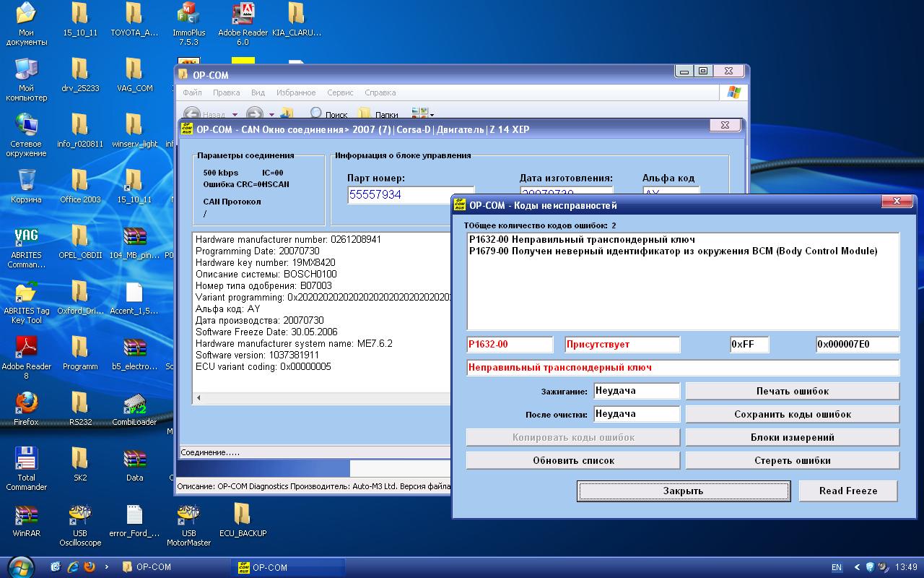Open error_Ford text file icon
Image resolution: width=924 pixels, height=578 pixels.
click(x=134, y=519)
